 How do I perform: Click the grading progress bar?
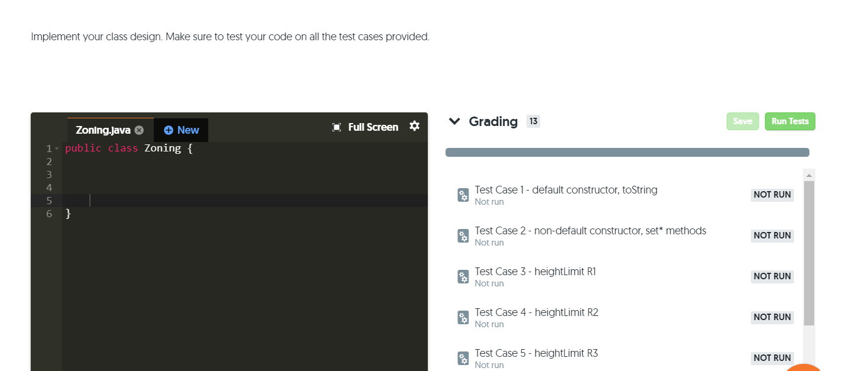coord(627,152)
